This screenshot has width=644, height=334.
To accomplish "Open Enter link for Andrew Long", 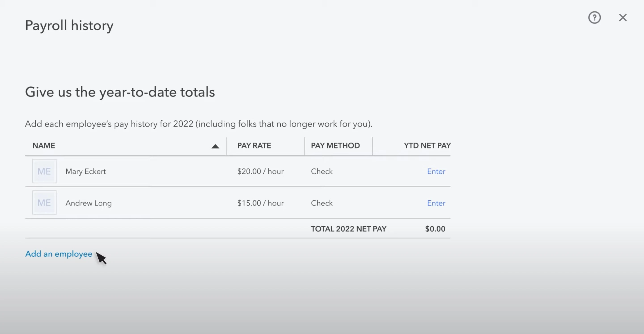I will pos(436,203).
